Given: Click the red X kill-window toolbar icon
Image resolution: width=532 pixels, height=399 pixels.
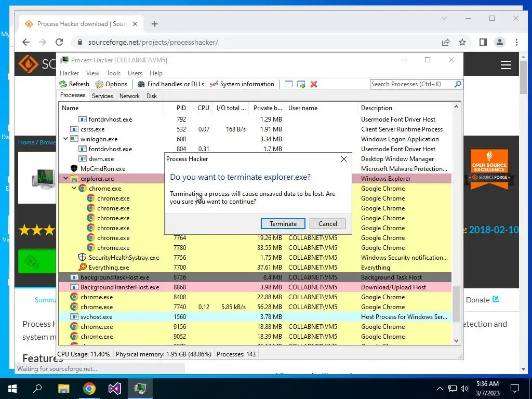Looking at the screenshot, I should point(314,84).
